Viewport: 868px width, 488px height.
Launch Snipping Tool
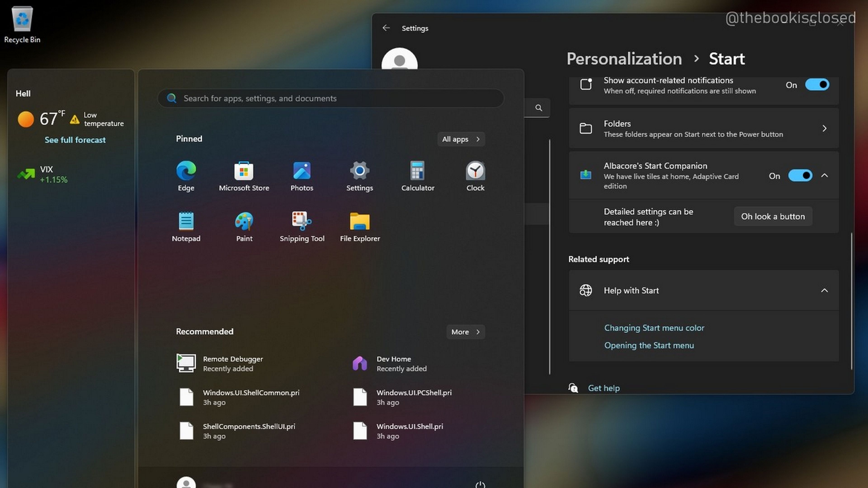pos(302,227)
